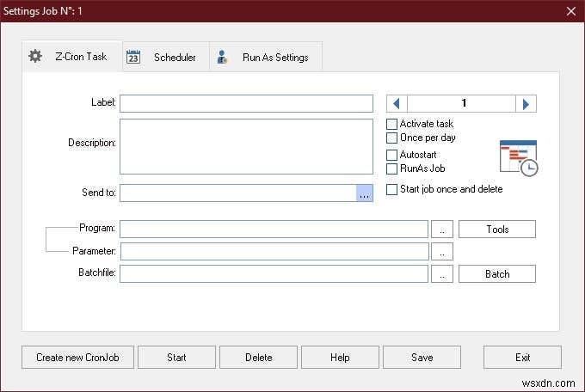Click into the Parameter field
This screenshot has width=585, height=392.
[274, 251]
